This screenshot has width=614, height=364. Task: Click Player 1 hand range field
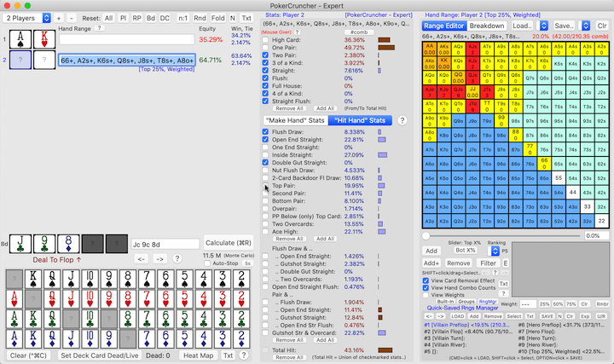(126, 39)
